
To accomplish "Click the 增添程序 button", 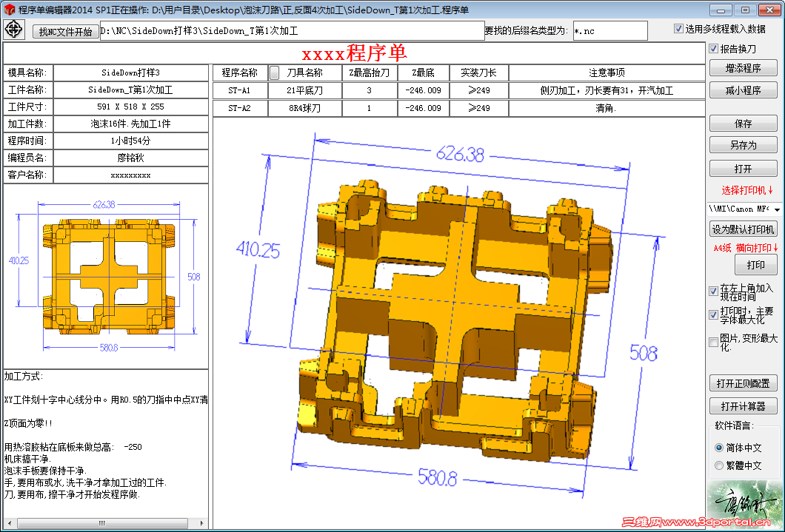I will (743, 68).
